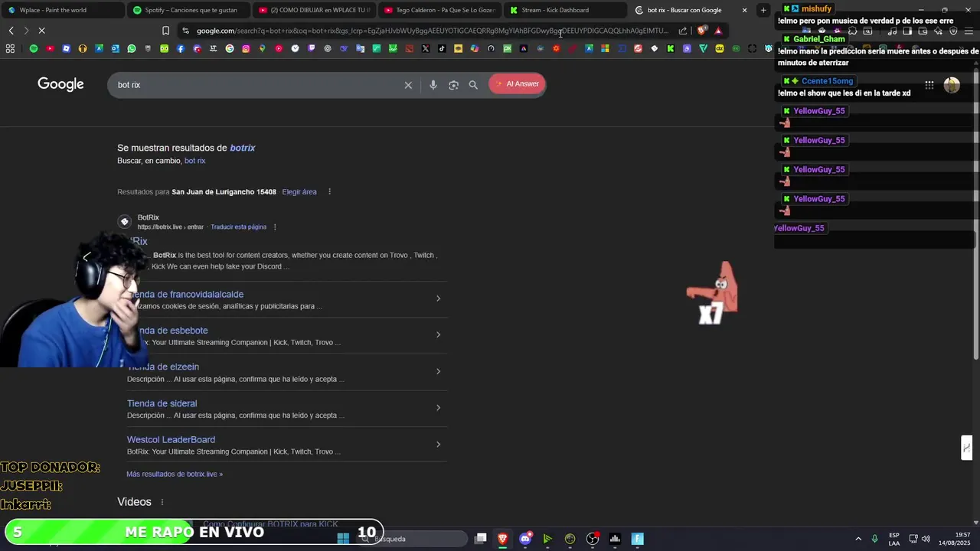980x551 pixels.
Task: Open the Instagram bookmark icon
Action: pyautogui.click(x=246, y=49)
